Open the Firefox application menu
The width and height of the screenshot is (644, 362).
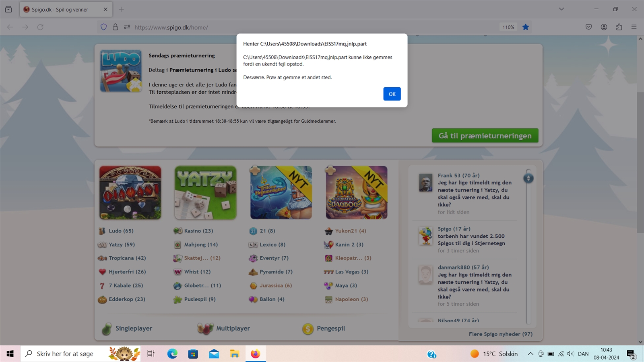point(634,27)
